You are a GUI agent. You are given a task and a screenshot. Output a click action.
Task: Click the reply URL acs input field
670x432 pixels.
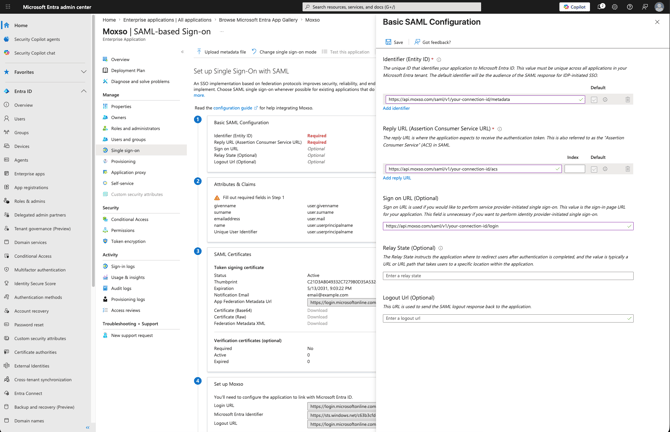click(473, 169)
